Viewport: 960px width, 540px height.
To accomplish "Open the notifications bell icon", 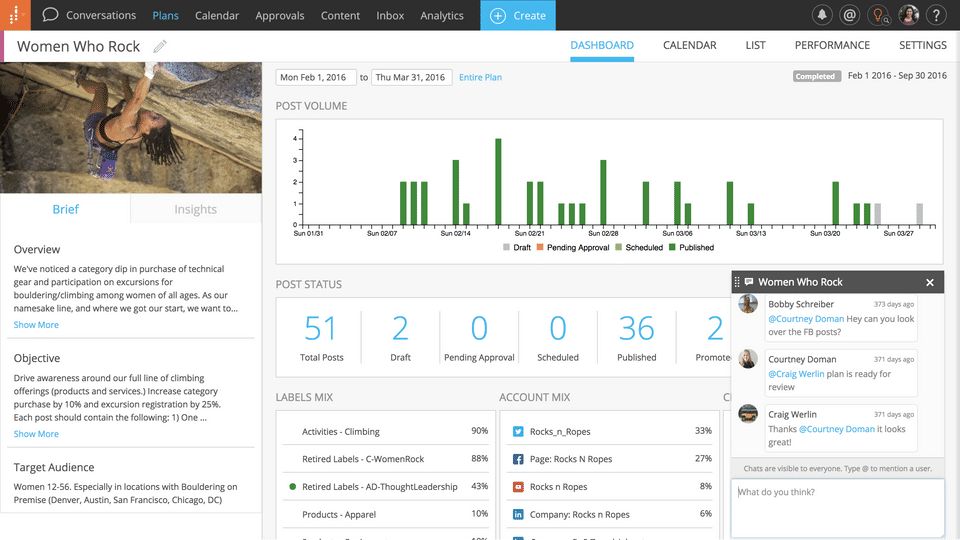I will (x=822, y=15).
